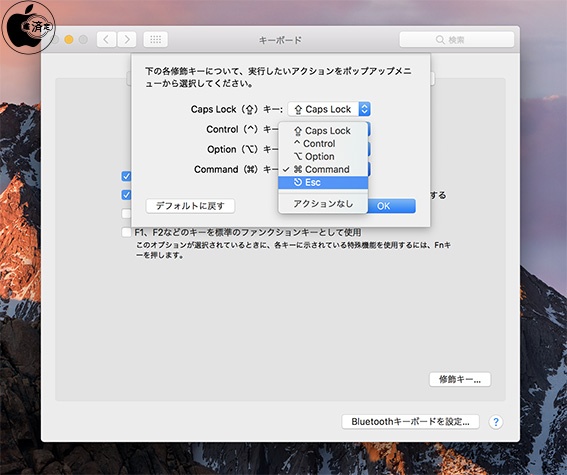Confirm with the OK button
This screenshot has width=567, height=475.
(x=391, y=206)
